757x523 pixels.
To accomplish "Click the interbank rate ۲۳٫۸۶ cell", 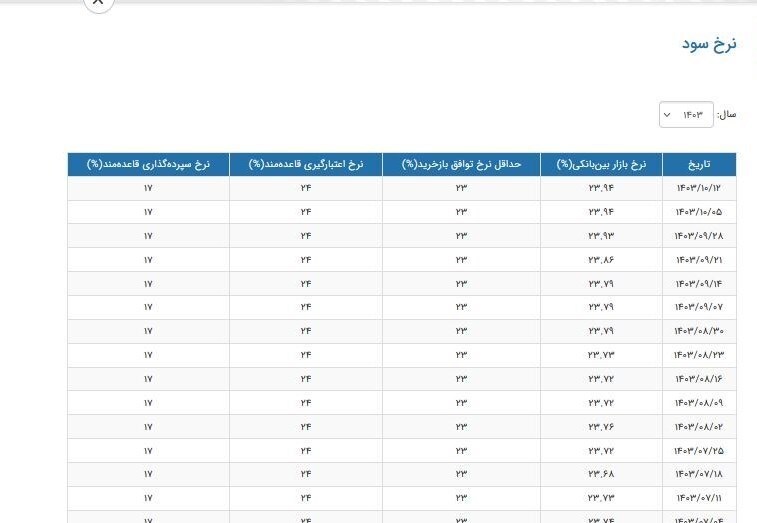I will point(601,260).
